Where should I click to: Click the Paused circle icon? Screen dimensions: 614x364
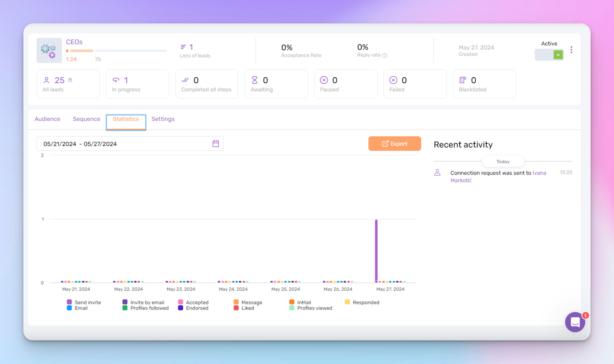tap(324, 80)
